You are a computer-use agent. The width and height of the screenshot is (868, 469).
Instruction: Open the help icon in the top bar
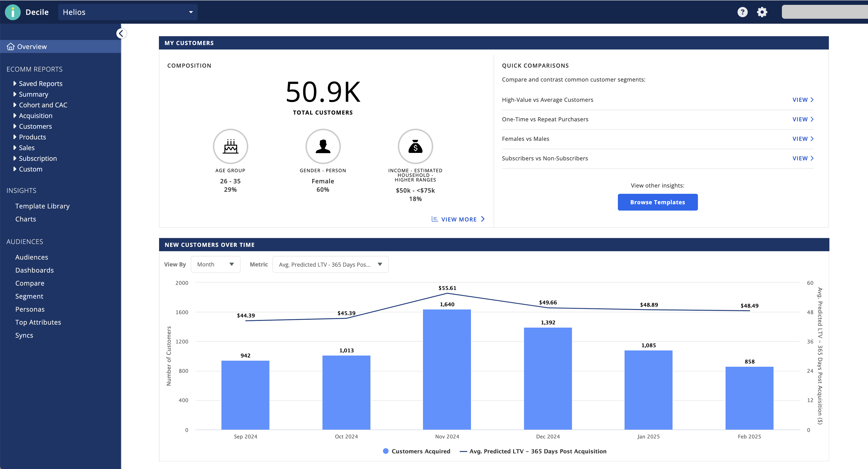point(742,12)
